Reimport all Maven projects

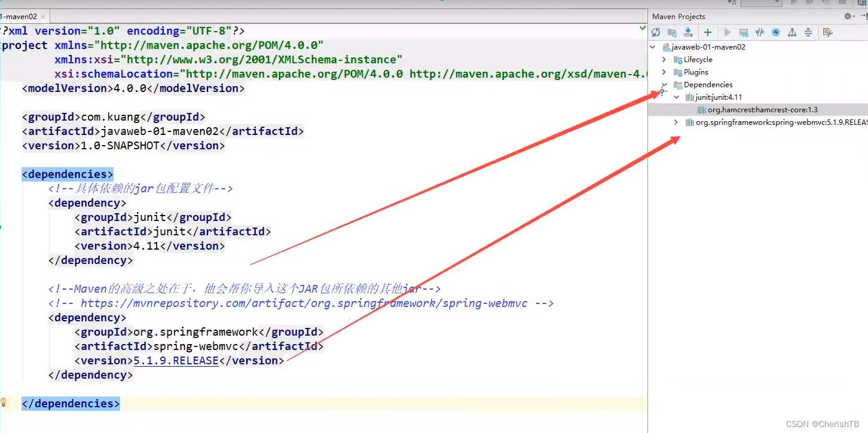pos(656,32)
